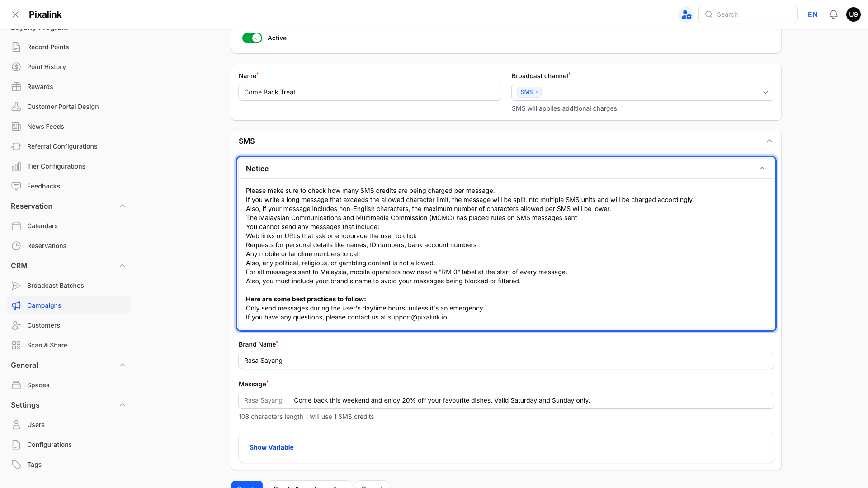868x488 pixels.
Task: Focus the Name input field
Action: (370, 92)
